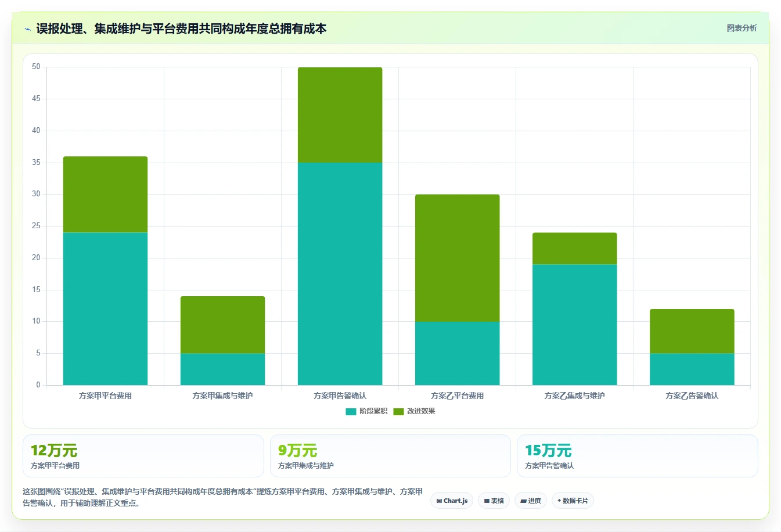Click the teal segment of 方案乙平台费用 bar
This screenshot has height=532, width=781.
[x=457, y=353]
